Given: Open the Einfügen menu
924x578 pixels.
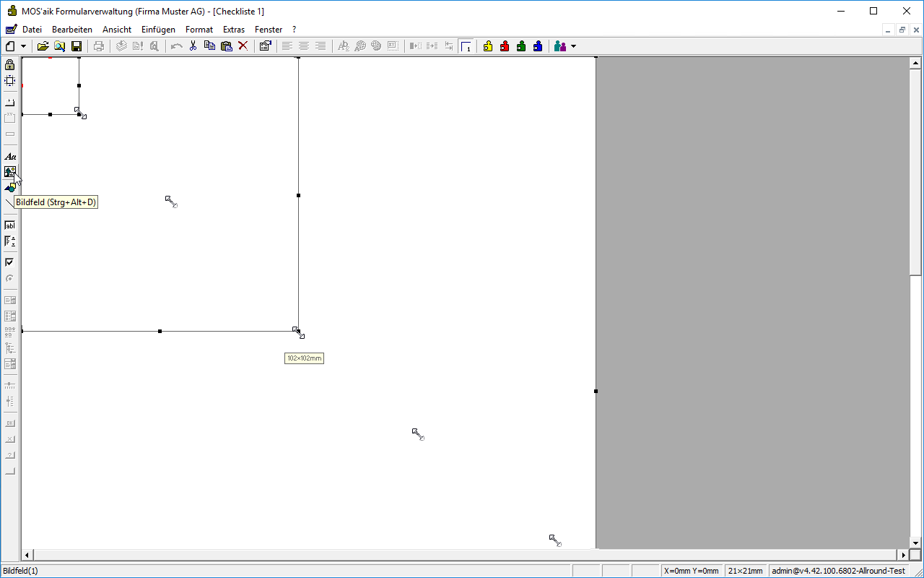Looking at the screenshot, I should [x=158, y=30].
